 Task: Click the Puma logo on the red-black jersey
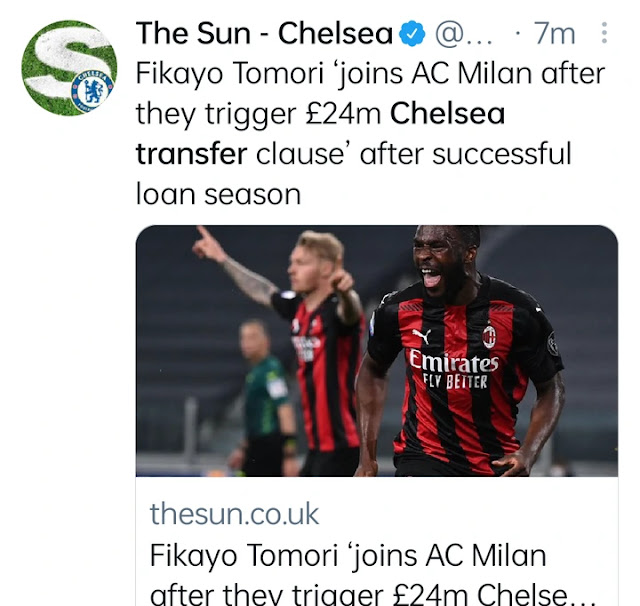point(420,338)
